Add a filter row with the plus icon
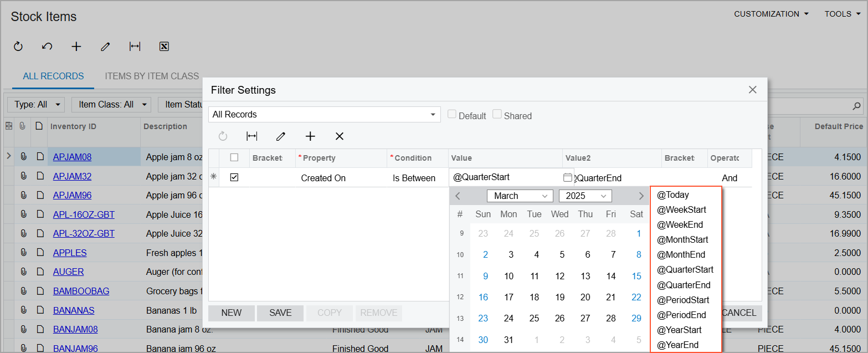 click(310, 136)
